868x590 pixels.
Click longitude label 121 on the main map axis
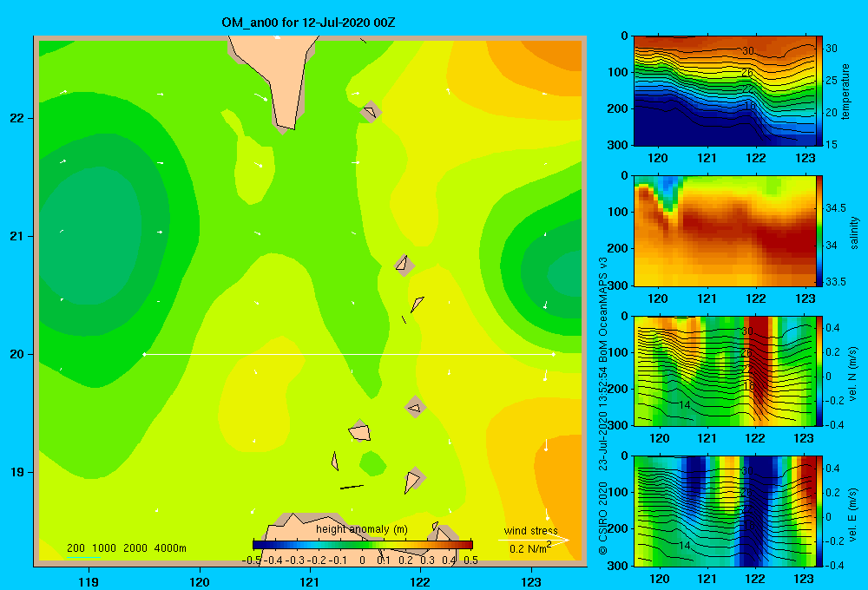pos(310,581)
